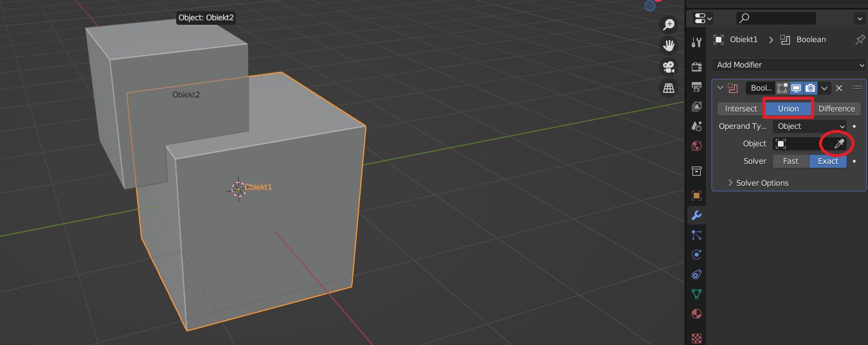Choose the Exact solver
868x345 pixels.
[x=828, y=161]
